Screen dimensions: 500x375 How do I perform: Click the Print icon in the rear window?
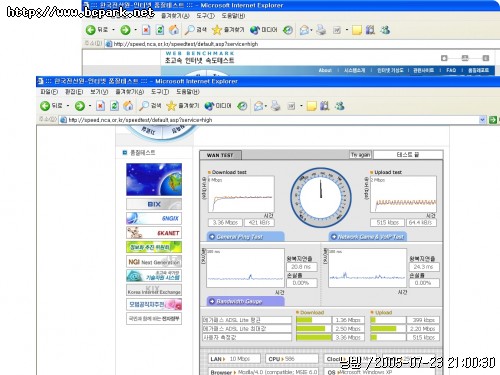coord(321,30)
